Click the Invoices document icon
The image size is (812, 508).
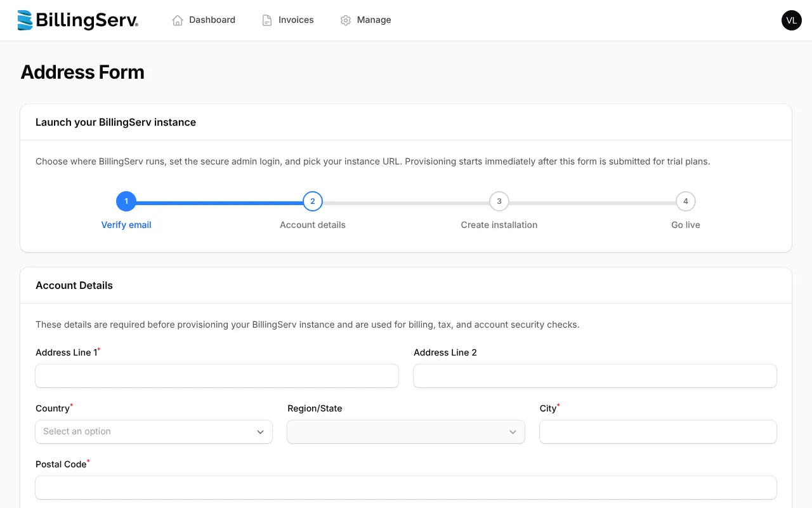point(267,20)
